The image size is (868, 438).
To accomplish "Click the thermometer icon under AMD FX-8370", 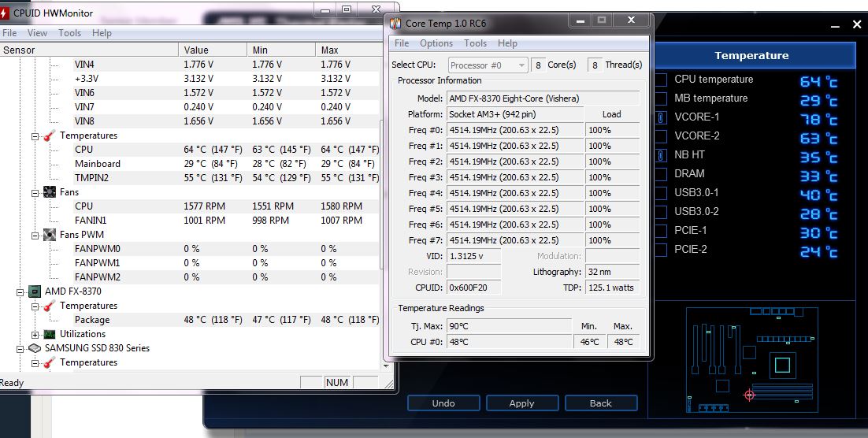I will point(50,306).
